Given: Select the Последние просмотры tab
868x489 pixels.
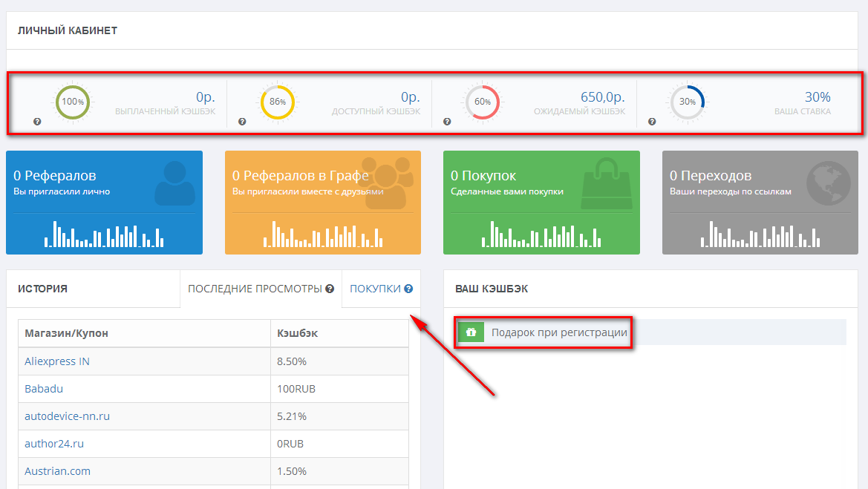Looking at the screenshot, I should pyautogui.click(x=254, y=289).
